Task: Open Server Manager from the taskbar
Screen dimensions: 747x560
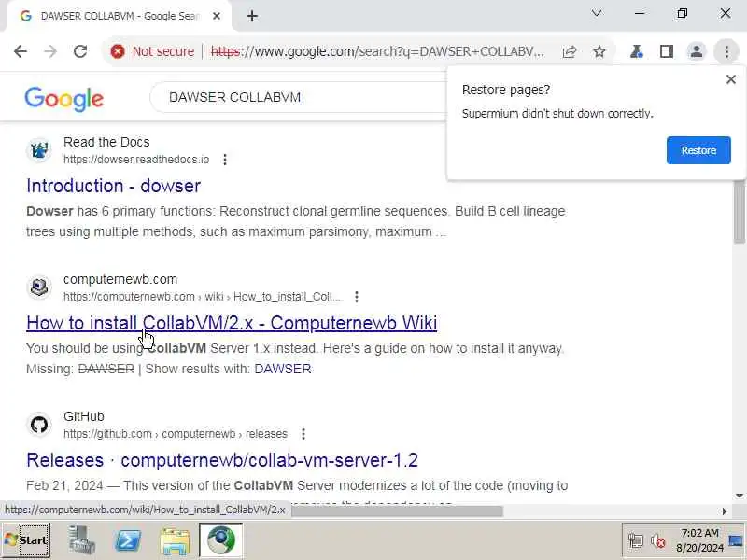Action: click(81, 540)
